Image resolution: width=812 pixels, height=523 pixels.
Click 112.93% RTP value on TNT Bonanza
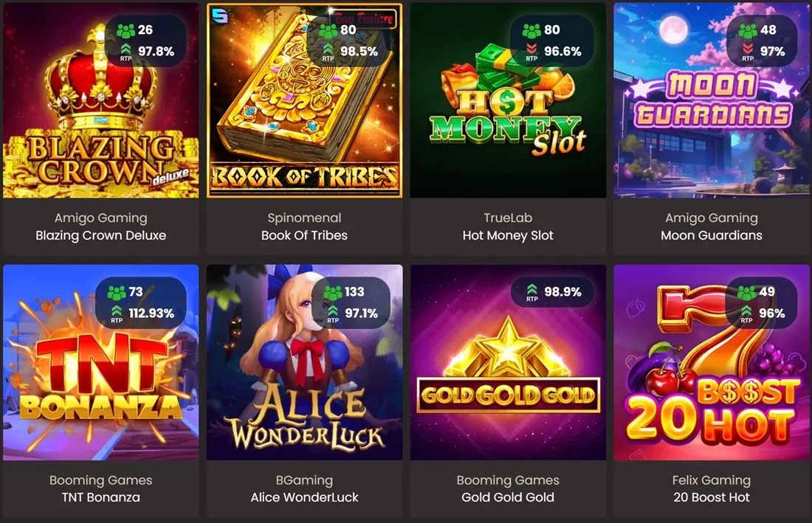click(x=151, y=313)
